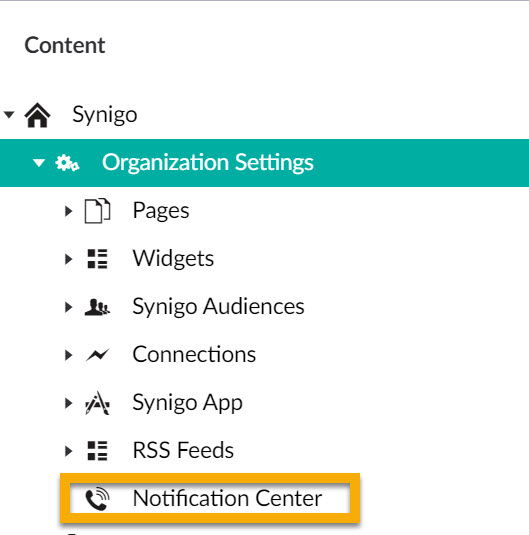Expand the RSS Feeds node arrow
Image resolution: width=529 pixels, height=535 pixels.
69,451
